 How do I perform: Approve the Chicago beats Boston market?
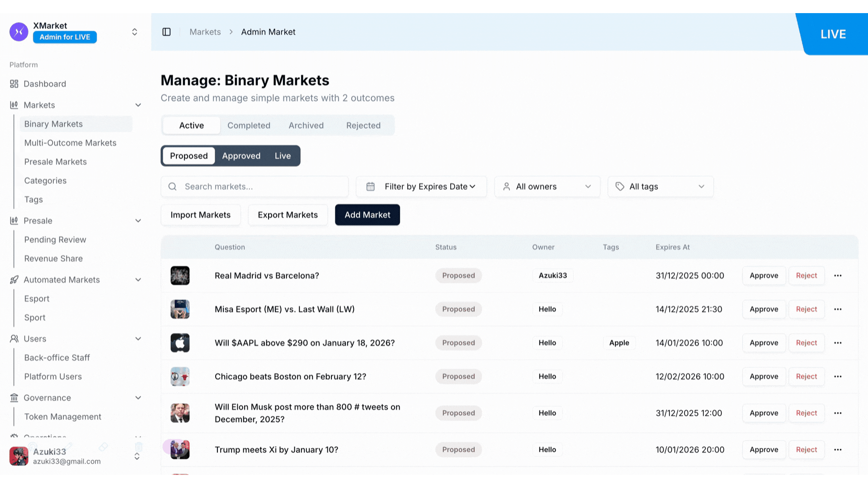[764, 376]
